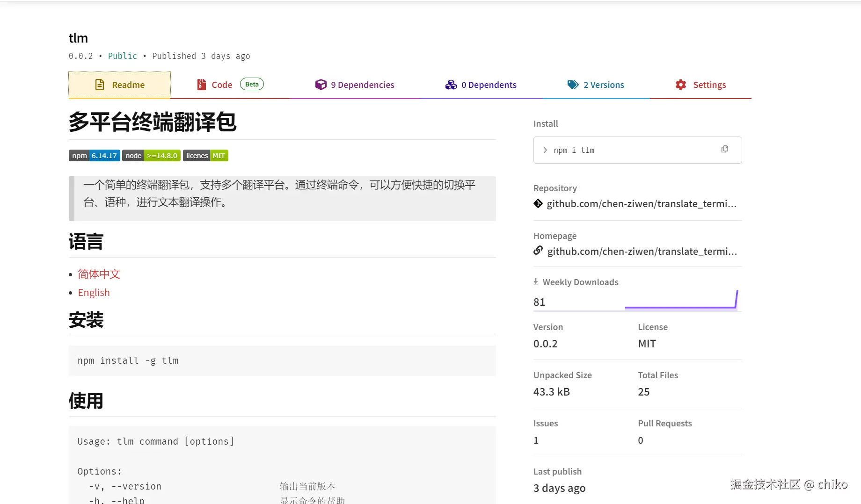
Task: Click the Code zip-file icon
Action: click(202, 85)
